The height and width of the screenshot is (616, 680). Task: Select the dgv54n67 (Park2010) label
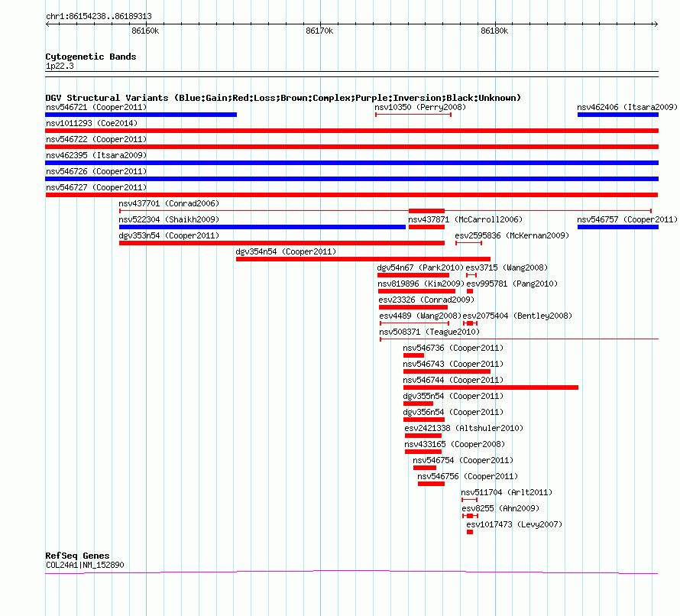point(420,267)
